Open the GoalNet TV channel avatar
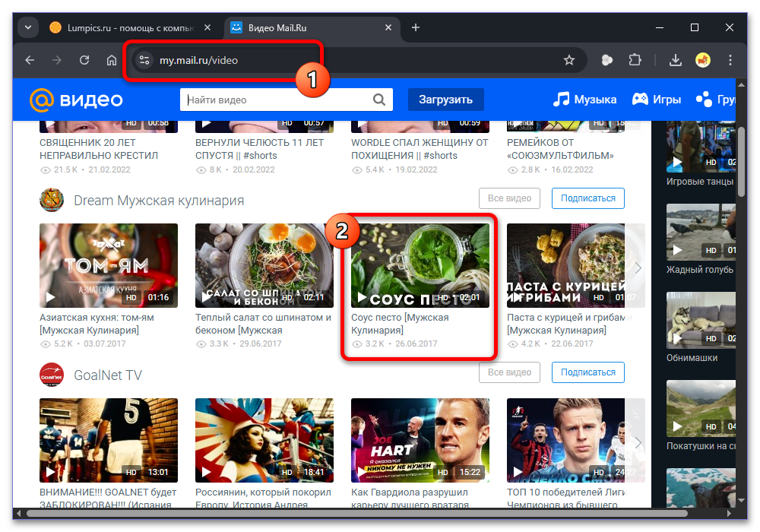The width and height of the screenshot is (760, 532). pos(52,375)
